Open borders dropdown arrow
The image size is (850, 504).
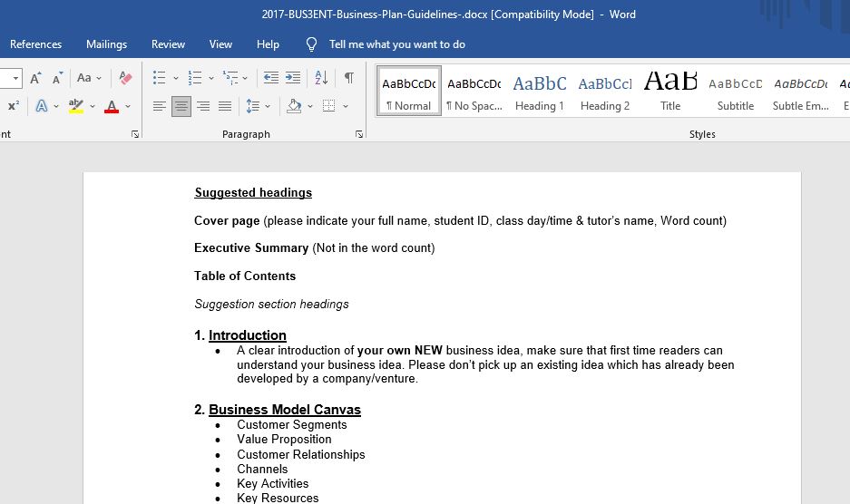(346, 106)
